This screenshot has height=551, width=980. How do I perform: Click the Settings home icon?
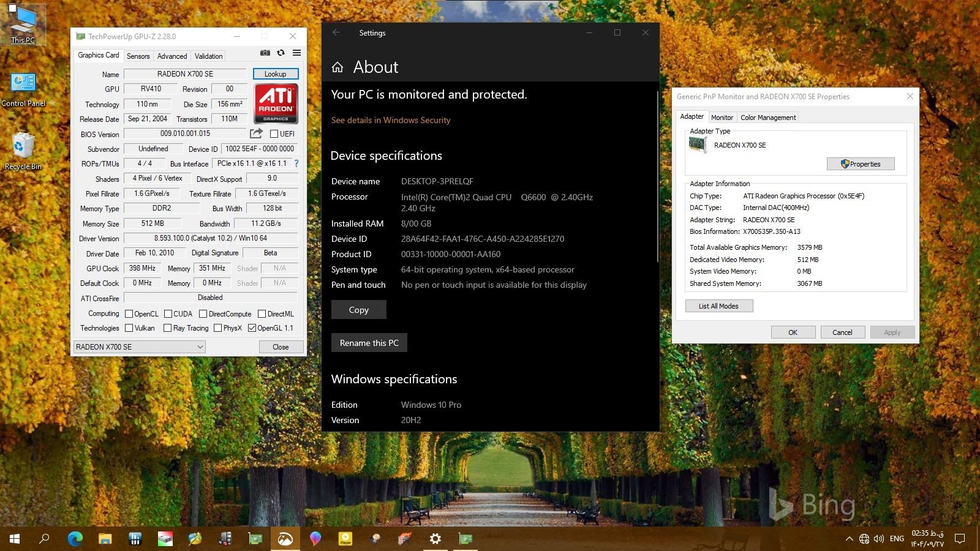click(337, 67)
